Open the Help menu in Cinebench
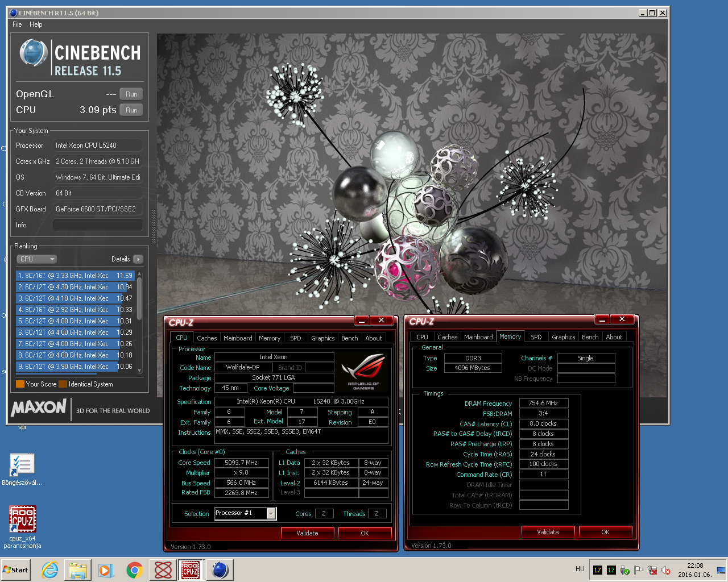This screenshot has height=582, width=728. pyautogui.click(x=36, y=24)
